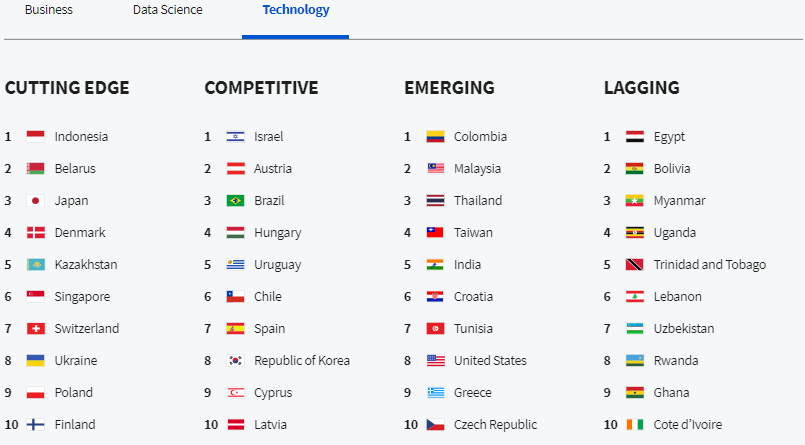Open the Malaysia country link

pyautogui.click(x=477, y=169)
